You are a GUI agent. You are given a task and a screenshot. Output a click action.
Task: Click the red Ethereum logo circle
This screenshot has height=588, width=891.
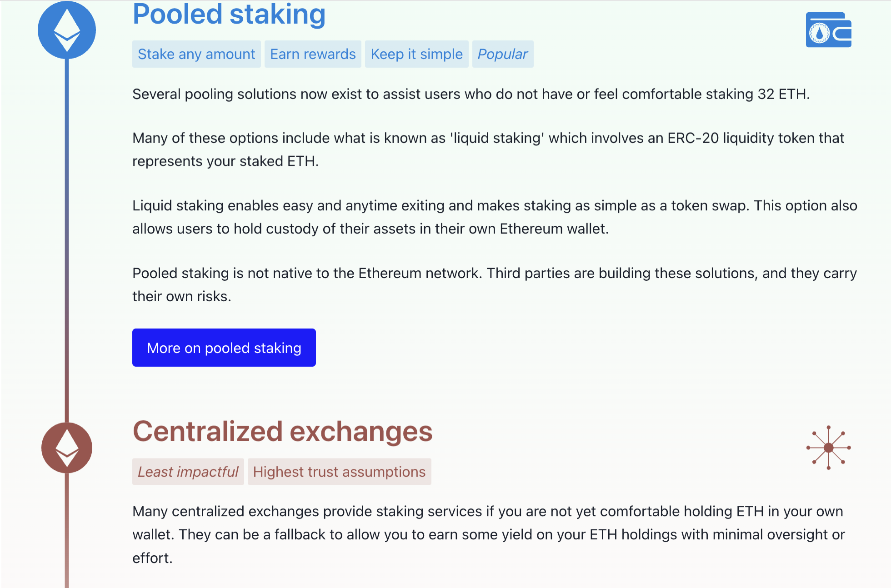point(67,448)
